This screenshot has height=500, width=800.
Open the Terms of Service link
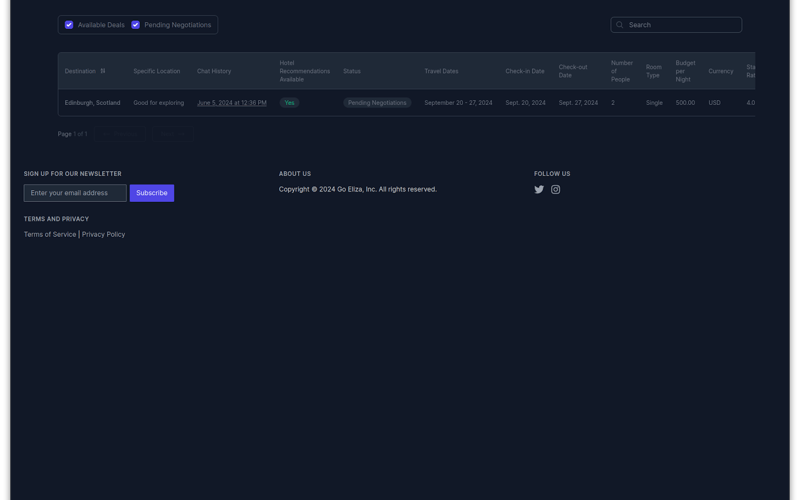pyautogui.click(x=49, y=235)
